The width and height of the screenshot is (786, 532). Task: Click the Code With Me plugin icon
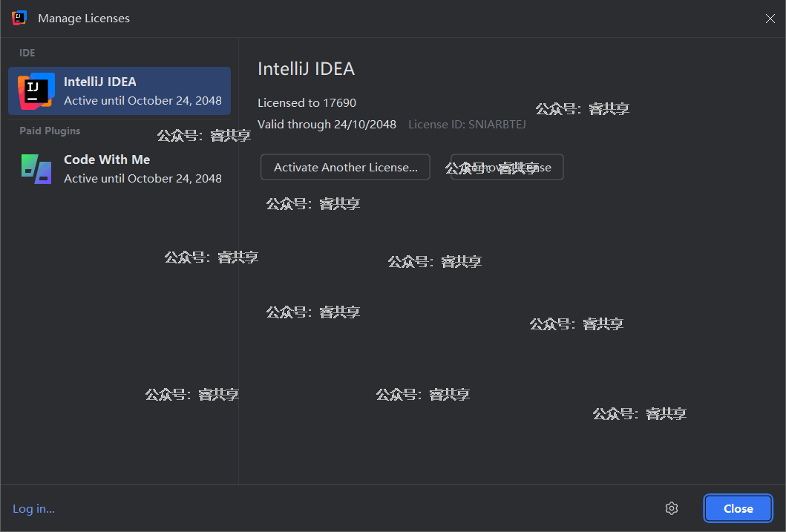coord(36,169)
